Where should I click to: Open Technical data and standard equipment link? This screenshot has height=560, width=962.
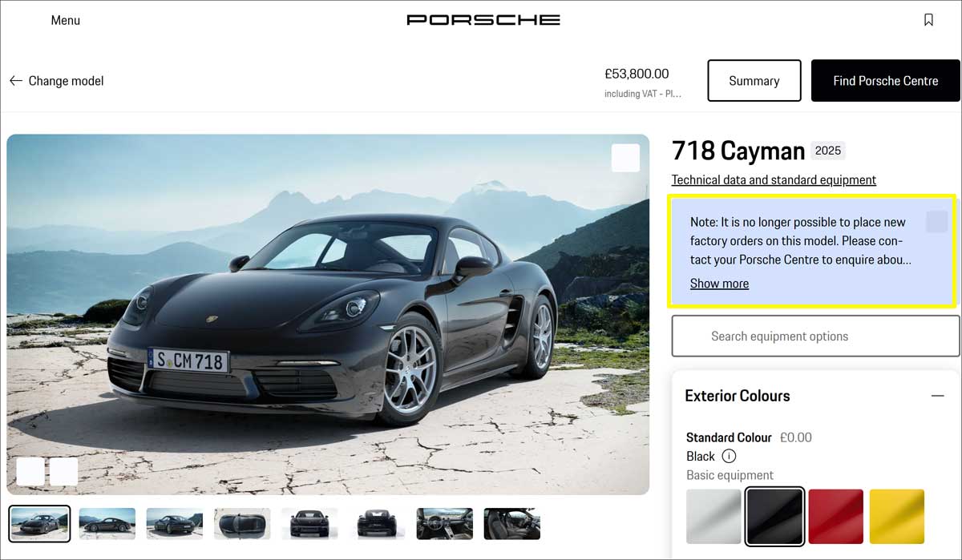pos(774,180)
